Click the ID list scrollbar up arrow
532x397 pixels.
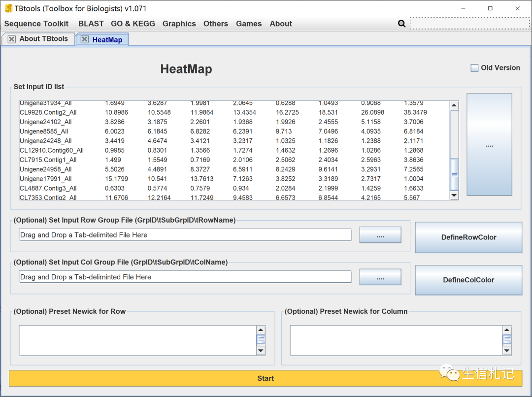454,105
